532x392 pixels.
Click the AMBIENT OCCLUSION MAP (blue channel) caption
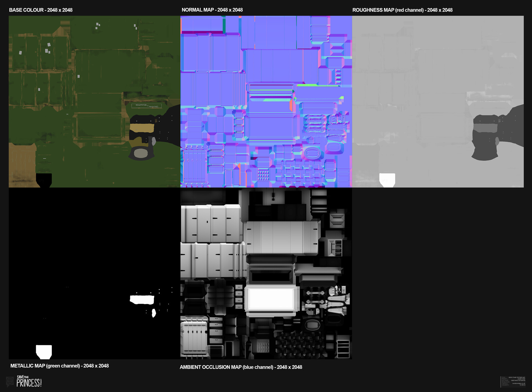tap(241, 367)
